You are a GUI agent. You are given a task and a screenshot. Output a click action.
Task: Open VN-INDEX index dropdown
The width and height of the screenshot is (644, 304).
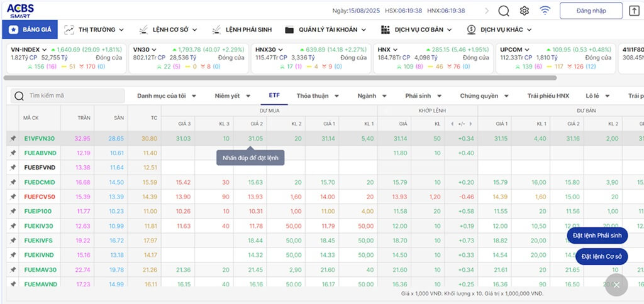(x=45, y=50)
